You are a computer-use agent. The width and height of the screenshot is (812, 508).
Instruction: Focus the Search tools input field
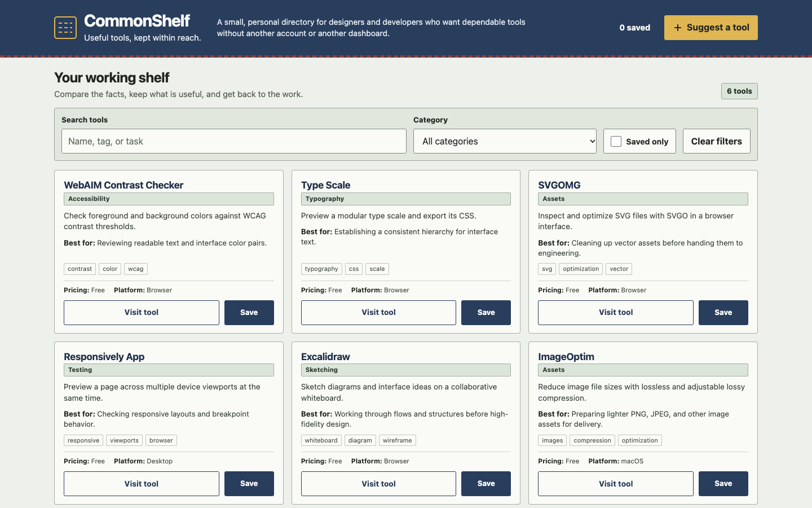pyautogui.click(x=234, y=141)
